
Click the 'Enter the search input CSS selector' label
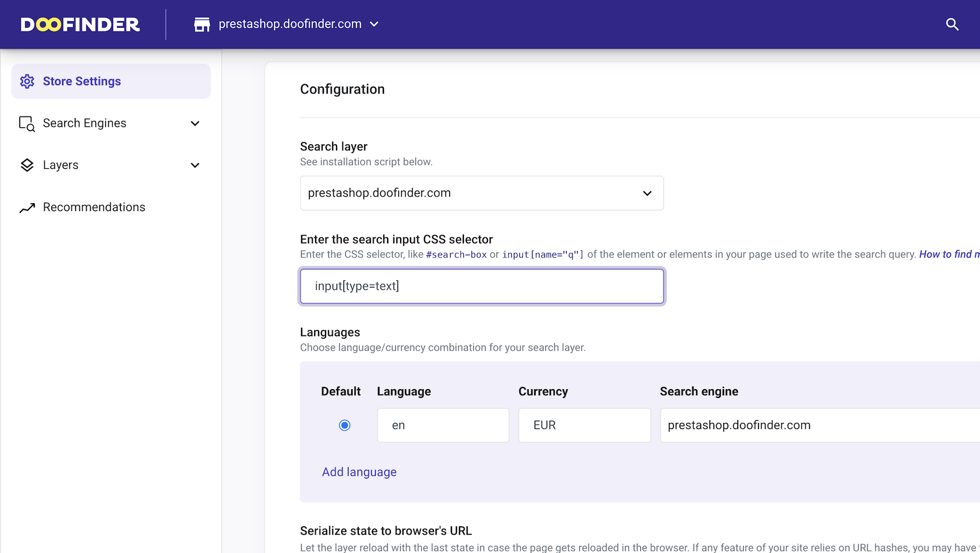point(396,239)
